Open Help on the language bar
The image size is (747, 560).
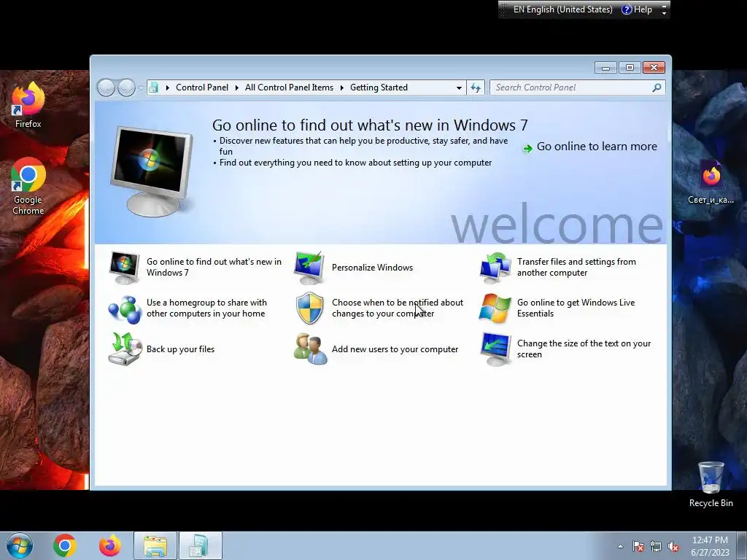(637, 9)
